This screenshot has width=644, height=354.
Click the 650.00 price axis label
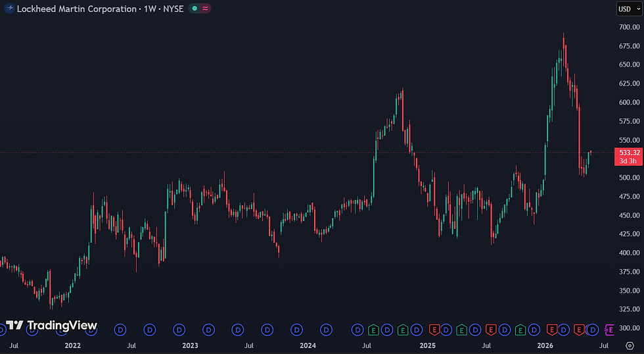click(x=630, y=64)
